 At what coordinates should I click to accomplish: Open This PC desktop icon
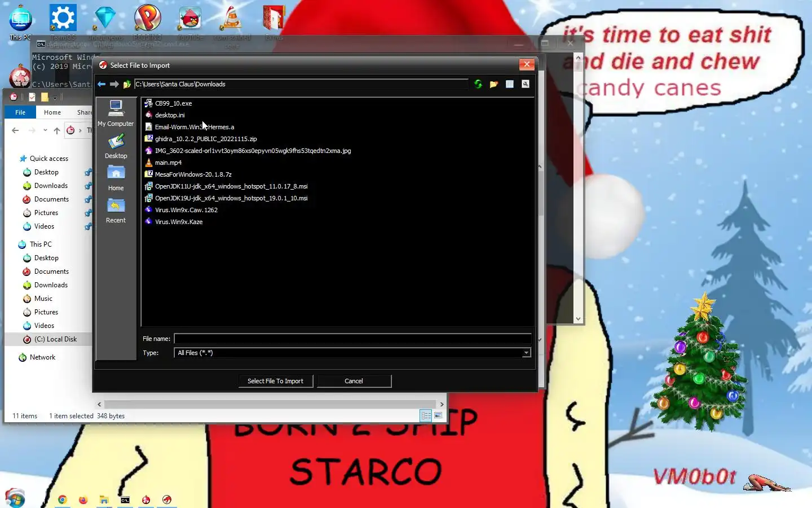20,23
